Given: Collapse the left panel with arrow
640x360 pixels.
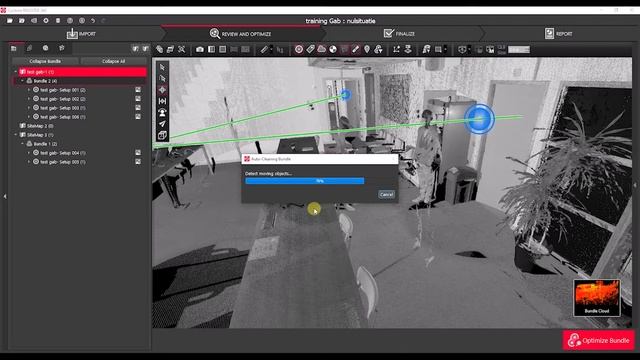Looking at the screenshot, I should [x=5, y=196].
